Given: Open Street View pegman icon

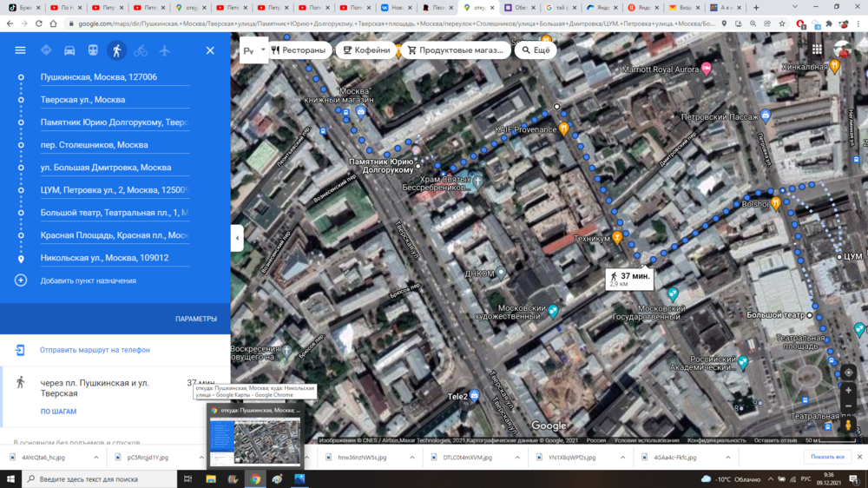Looking at the screenshot, I should click(848, 425).
